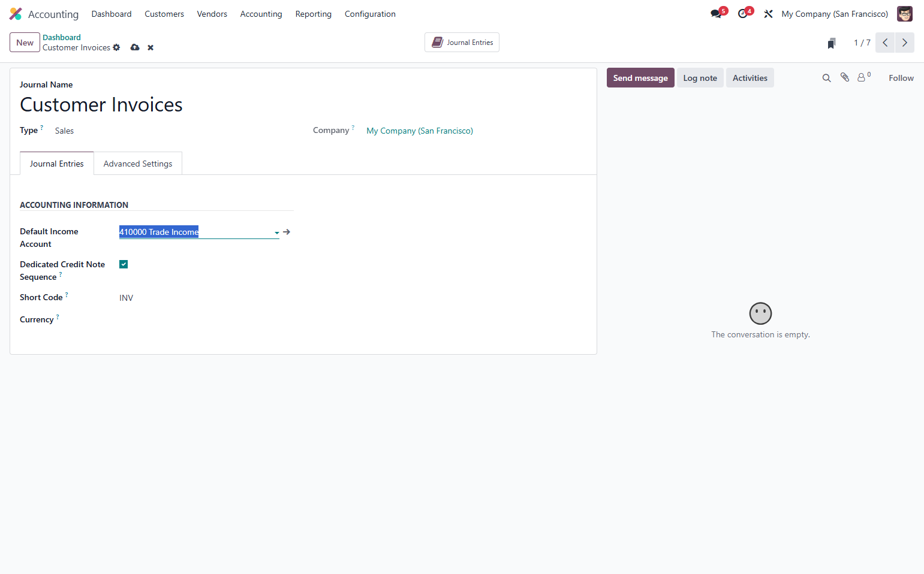
Task: Open the Customers menu
Action: click(164, 14)
